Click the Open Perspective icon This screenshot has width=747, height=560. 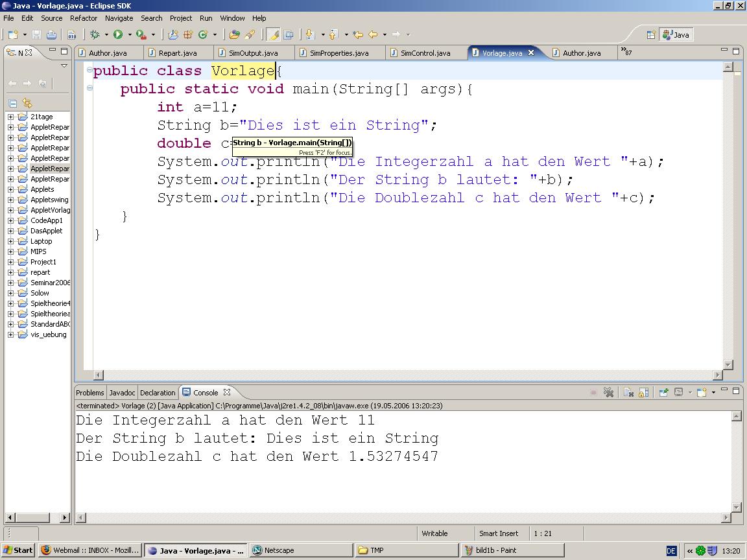pos(651,34)
